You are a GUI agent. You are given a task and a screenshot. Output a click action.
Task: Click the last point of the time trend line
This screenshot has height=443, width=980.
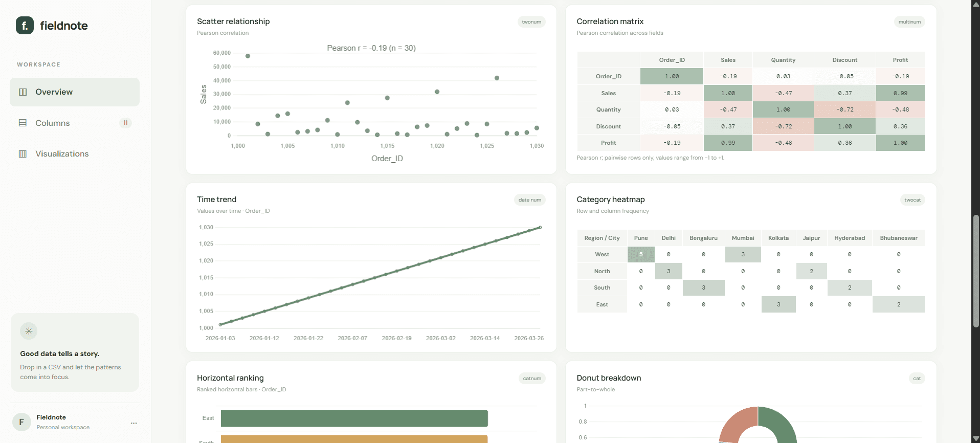click(540, 227)
